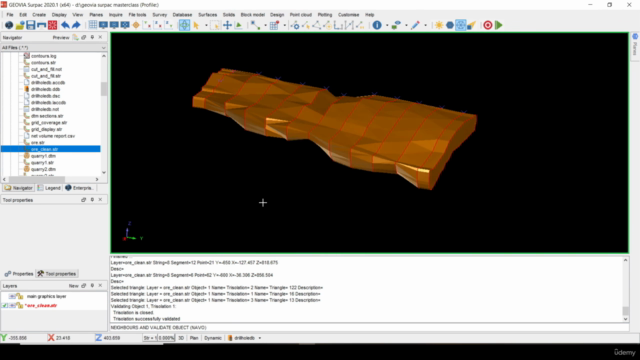The width and height of the screenshot is (640, 360).
Task: Click the snap line tool icon
Action: coord(255,25)
